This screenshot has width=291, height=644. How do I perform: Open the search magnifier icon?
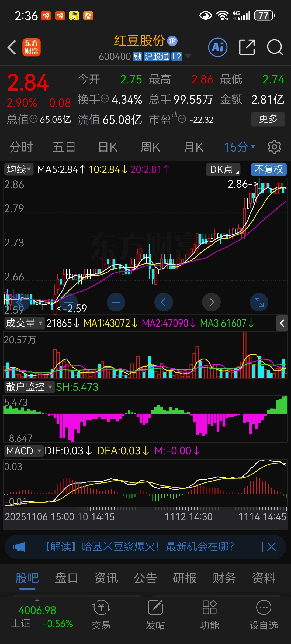coord(275,47)
